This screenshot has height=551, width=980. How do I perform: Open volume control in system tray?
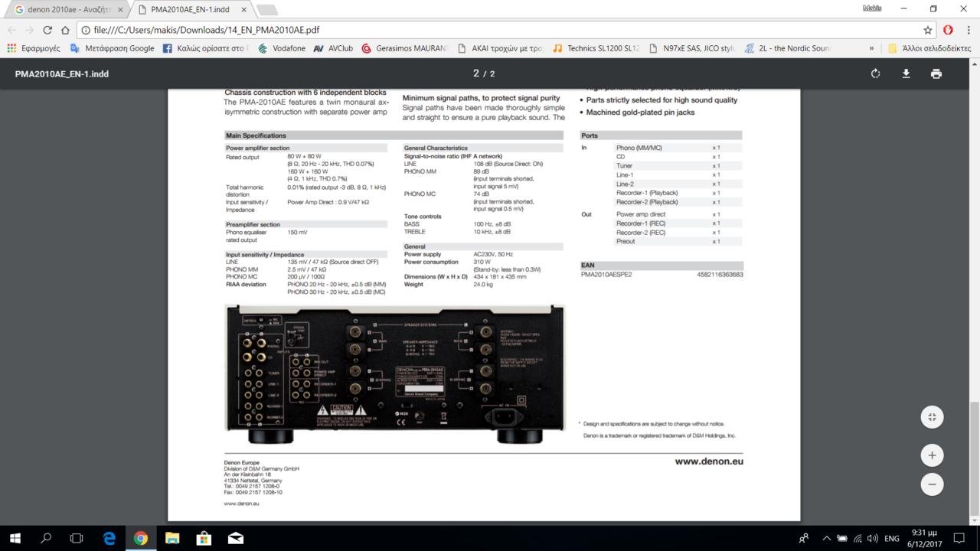click(874, 539)
